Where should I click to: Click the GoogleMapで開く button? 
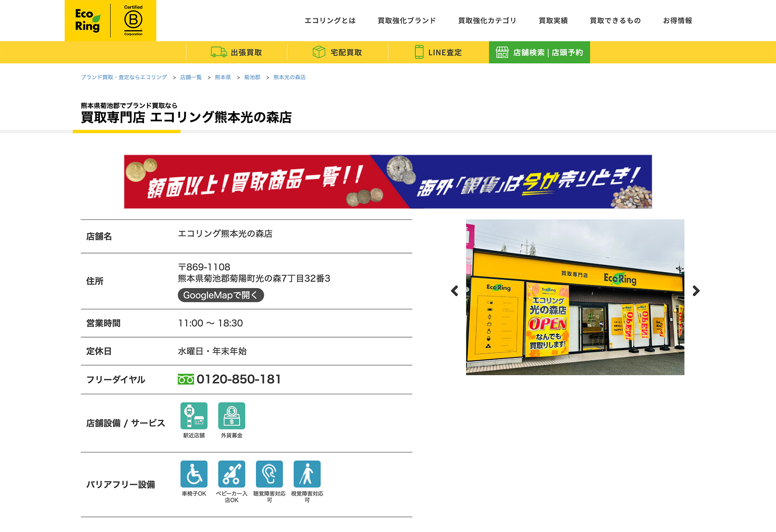(x=221, y=295)
